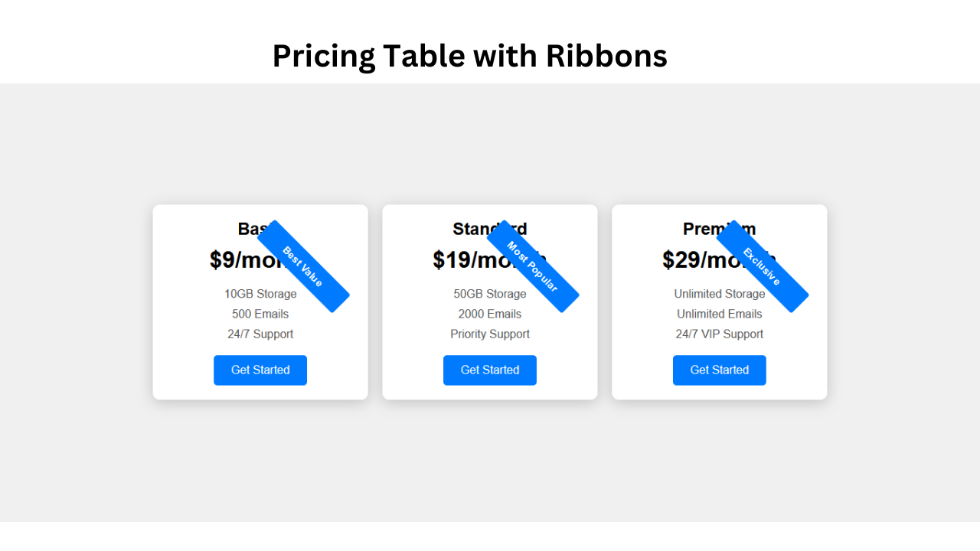The width and height of the screenshot is (980, 551).
Task: Click the Most Popular ribbon
Action: coord(533,266)
